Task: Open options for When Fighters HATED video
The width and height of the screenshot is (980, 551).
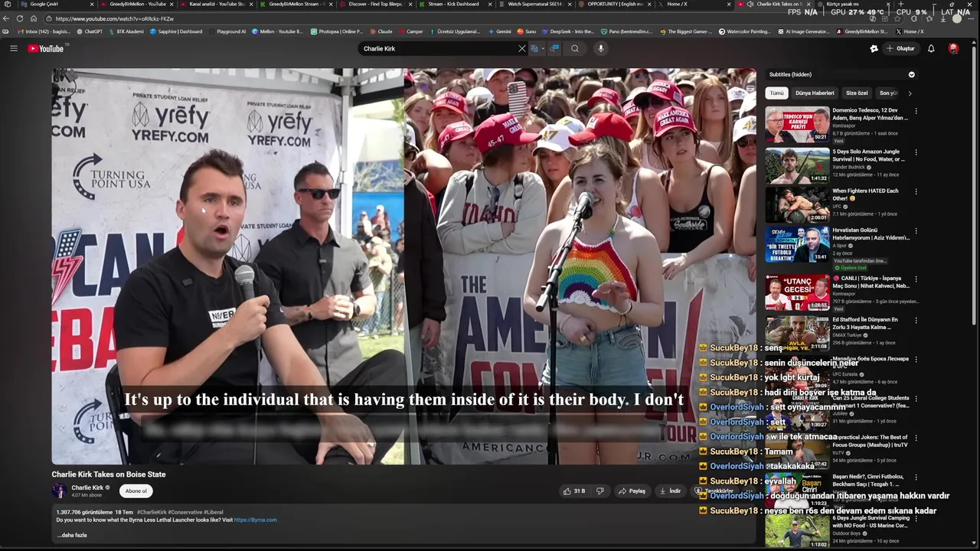Action: point(916,191)
